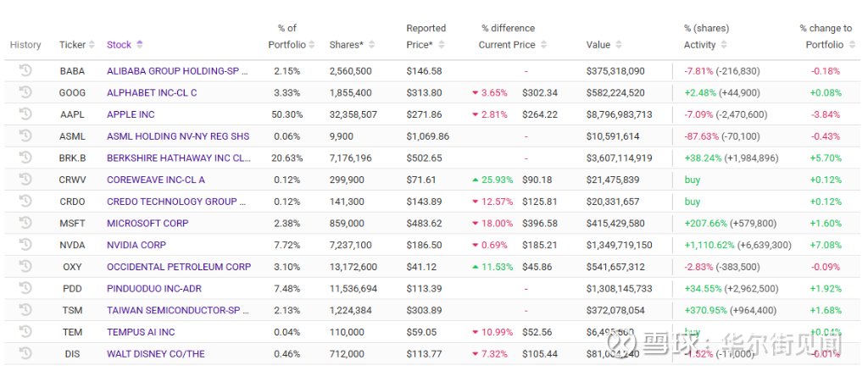Open history icon for BABA row

[25, 70]
